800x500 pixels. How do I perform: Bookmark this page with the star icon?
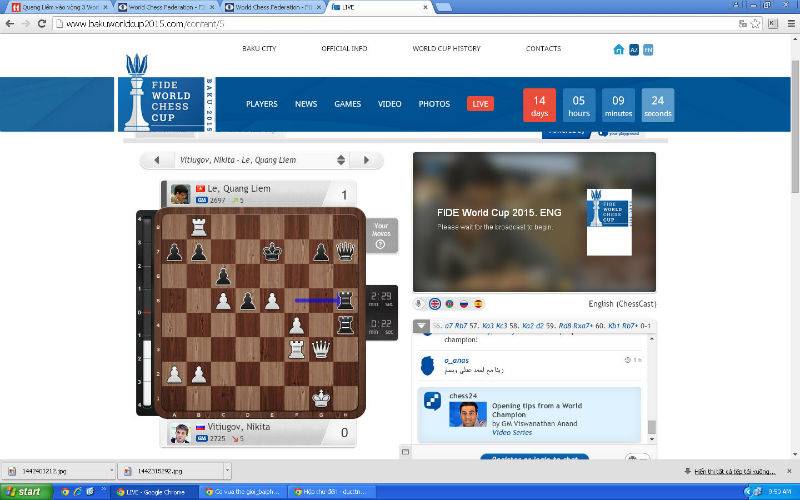coord(756,23)
